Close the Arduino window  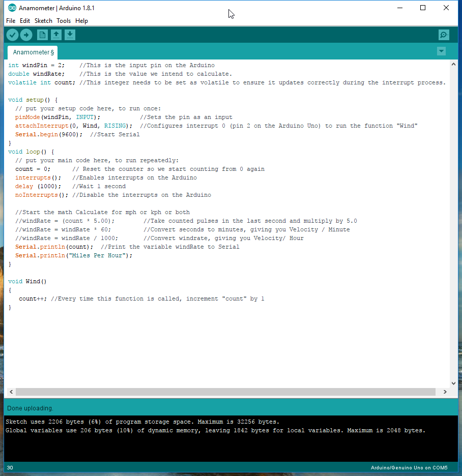(446, 8)
